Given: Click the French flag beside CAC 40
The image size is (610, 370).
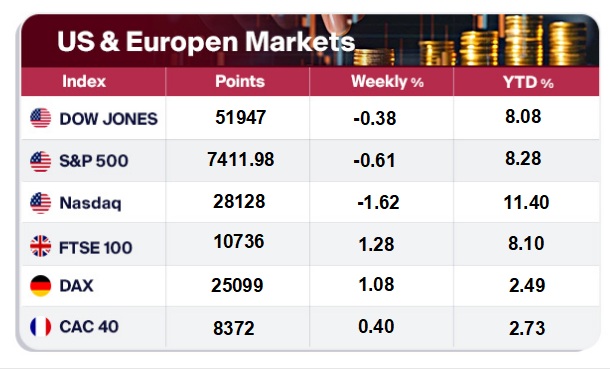Looking at the screenshot, I should [x=40, y=326].
